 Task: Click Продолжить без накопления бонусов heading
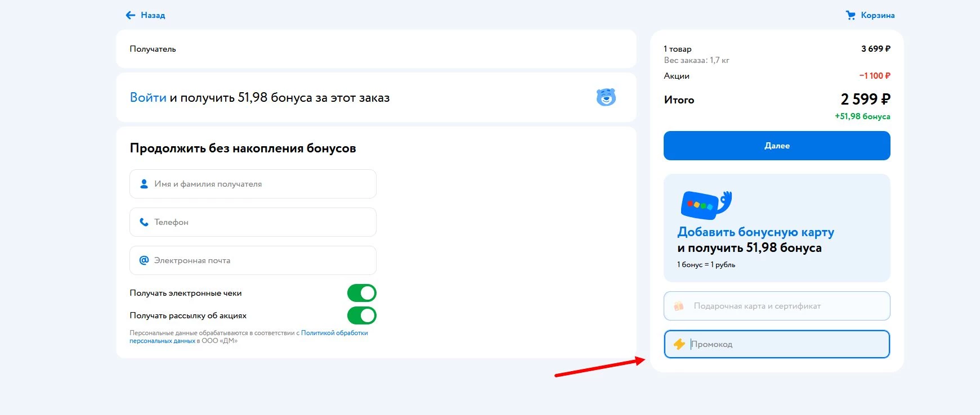coord(243,148)
